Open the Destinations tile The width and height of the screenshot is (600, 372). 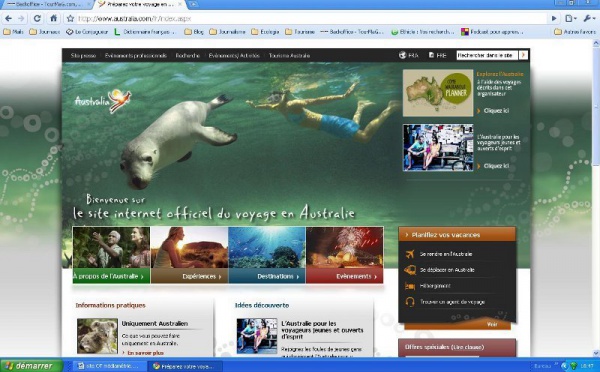(267, 255)
